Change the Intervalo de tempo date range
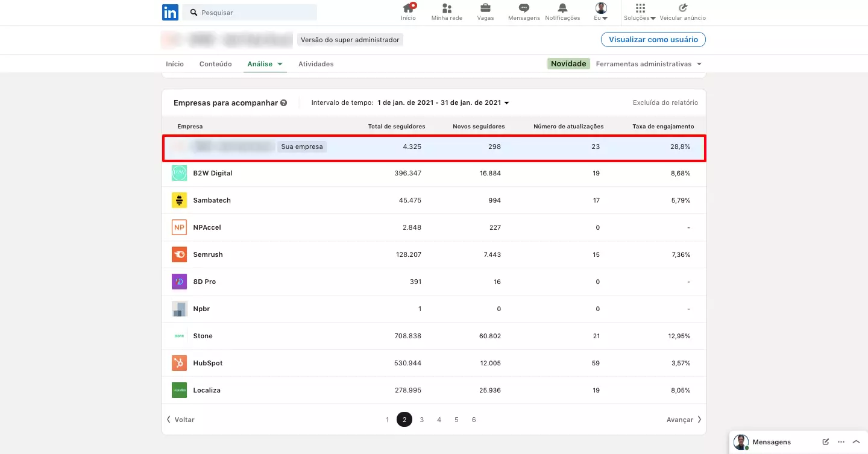868x454 pixels. 443,102
